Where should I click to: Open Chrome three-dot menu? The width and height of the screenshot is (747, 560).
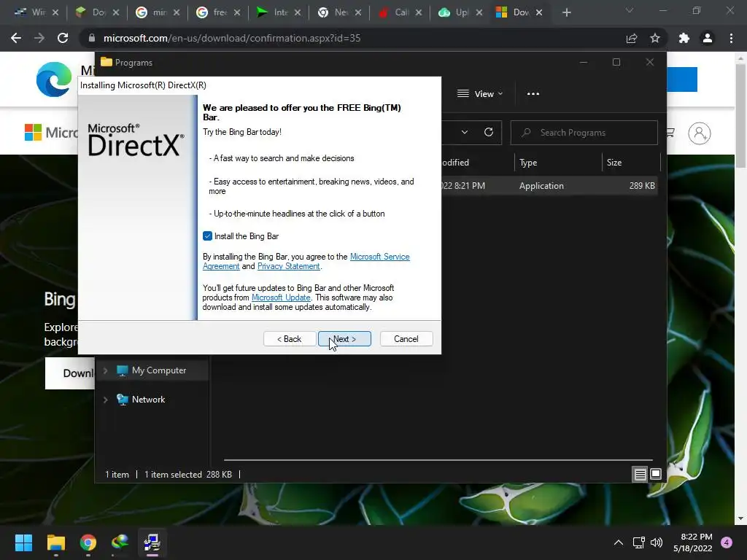click(x=731, y=38)
